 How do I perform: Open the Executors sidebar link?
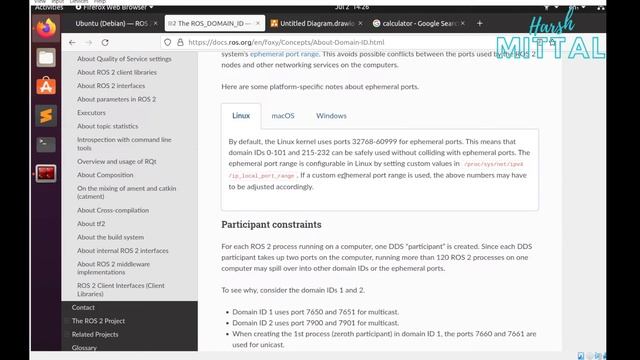click(x=91, y=113)
